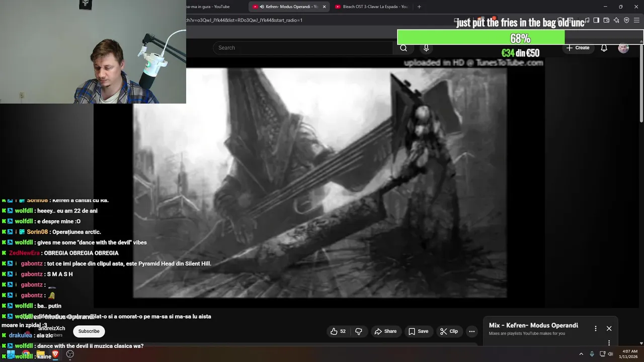Click the page vertical scrollbar
The image size is (644, 362).
(641, 83)
